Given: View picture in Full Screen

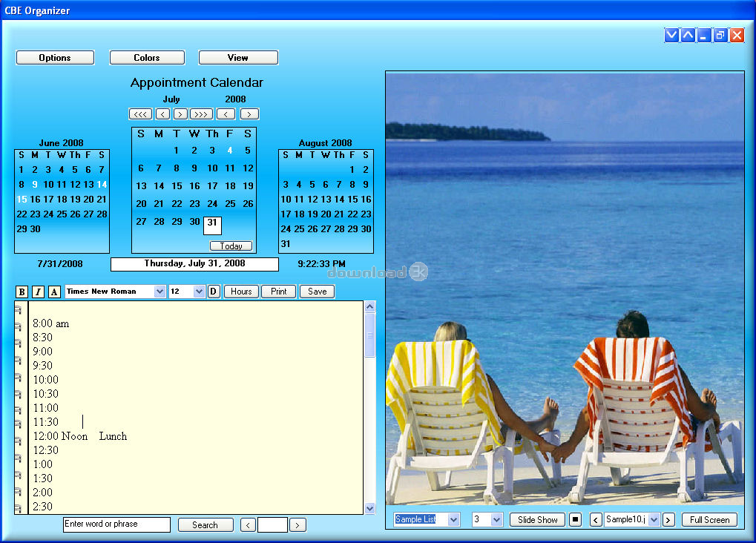Looking at the screenshot, I should [710, 519].
